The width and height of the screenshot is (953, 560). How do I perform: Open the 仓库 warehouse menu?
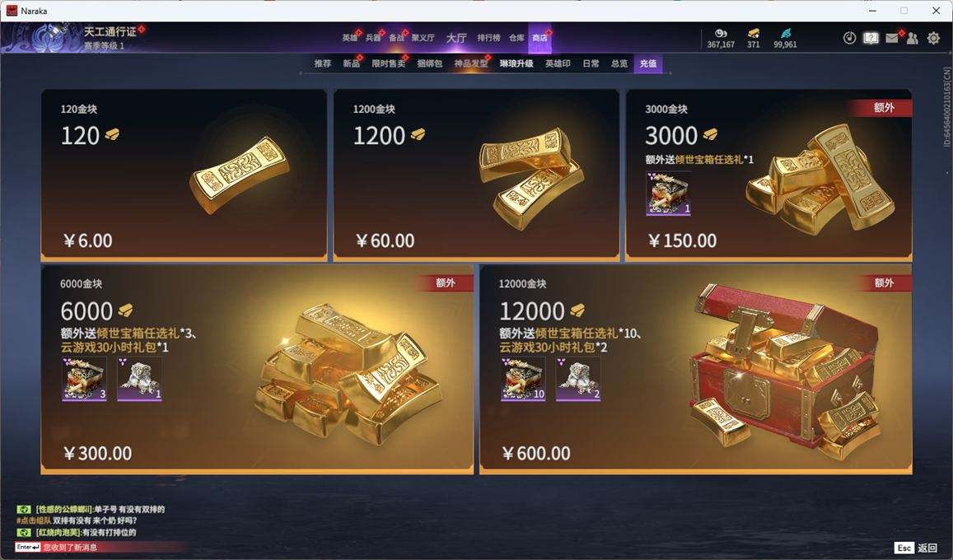pyautogui.click(x=516, y=38)
